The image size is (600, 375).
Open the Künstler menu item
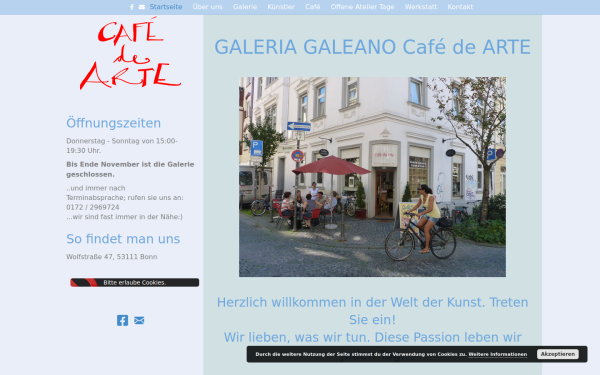pos(281,7)
